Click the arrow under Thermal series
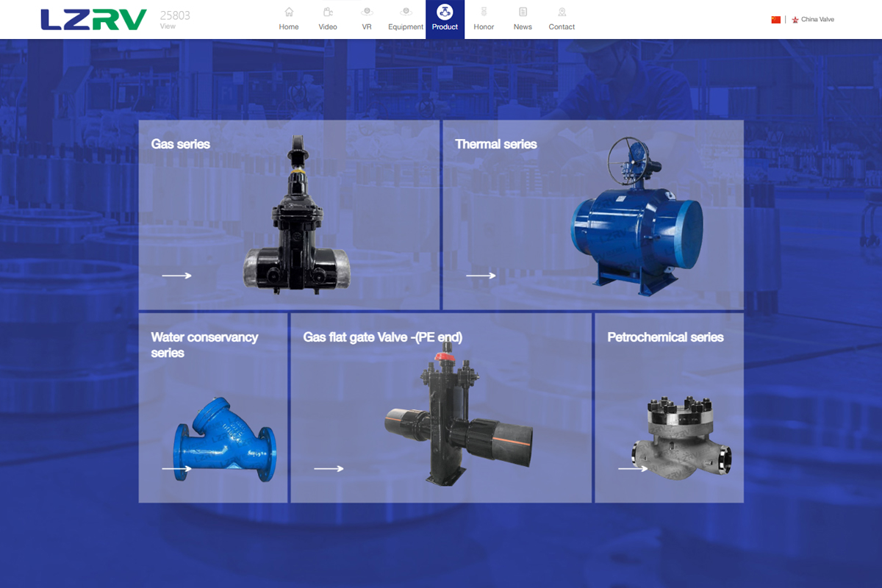Screen dimensions: 882x588 click(x=481, y=276)
